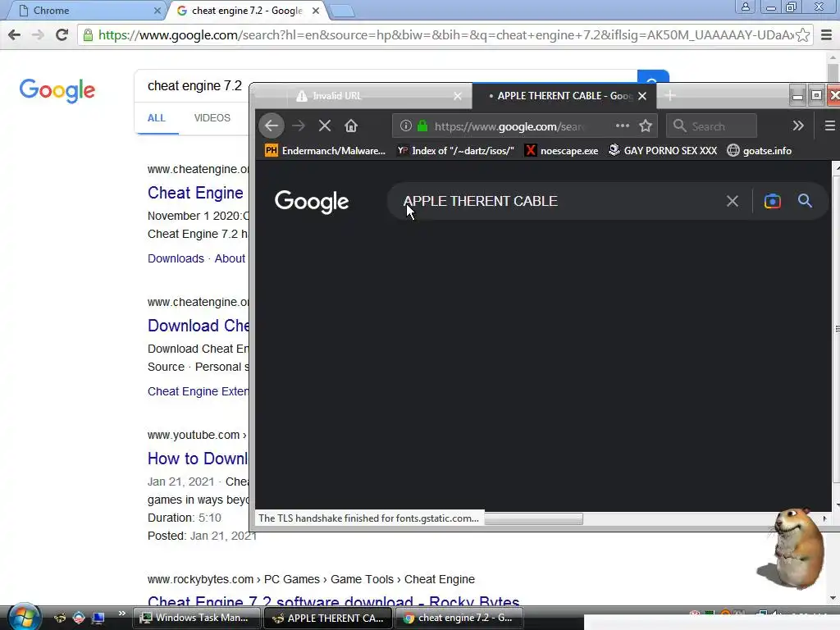Click the Google logo in Firefox
The width and height of the screenshot is (840, 630).
click(312, 202)
